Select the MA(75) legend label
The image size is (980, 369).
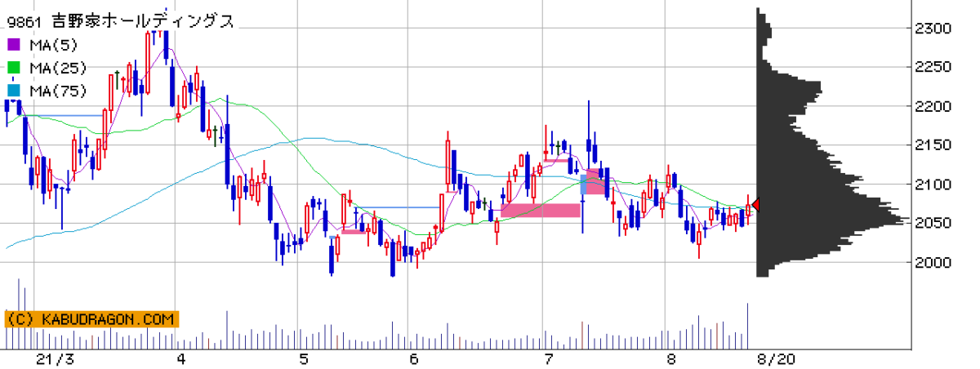56,91
